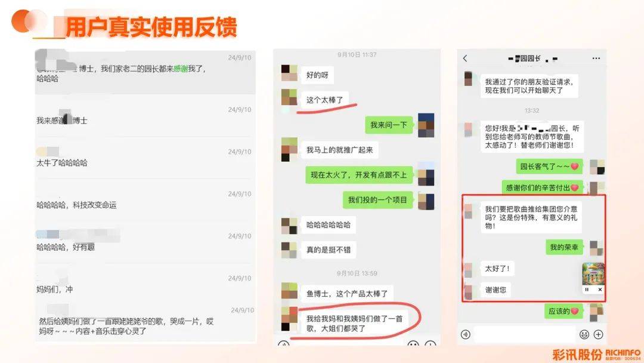Click the message input field in right chat
644x363 pixels.
pyautogui.click(x=525, y=334)
